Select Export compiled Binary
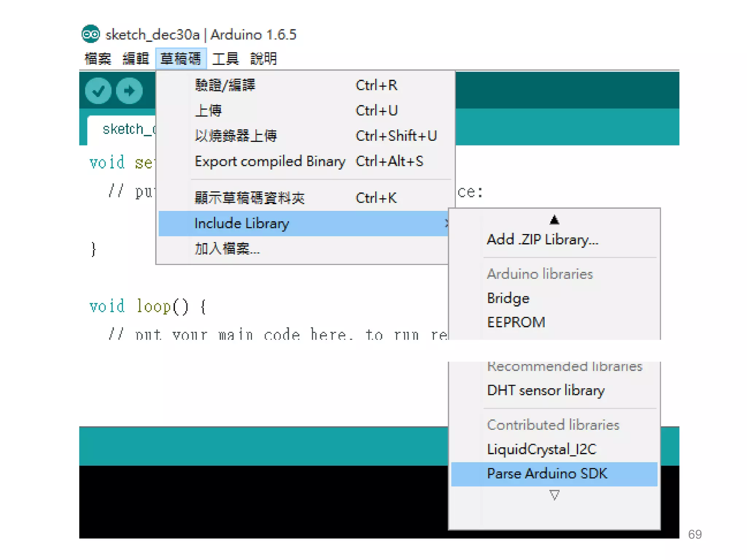 click(x=270, y=161)
